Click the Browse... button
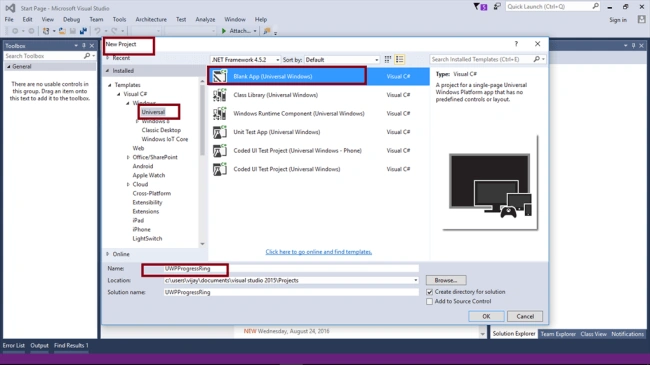This screenshot has width=650, height=365. (x=446, y=280)
